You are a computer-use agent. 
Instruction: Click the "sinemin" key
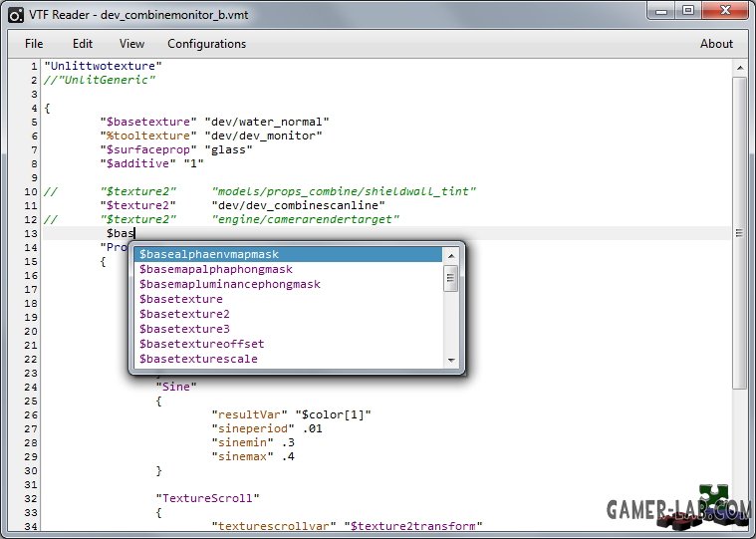242,443
